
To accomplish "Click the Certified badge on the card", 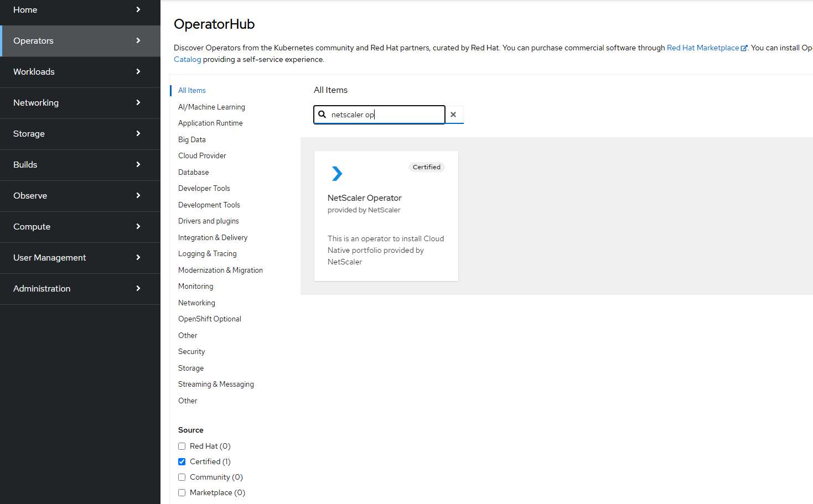I will pos(427,167).
